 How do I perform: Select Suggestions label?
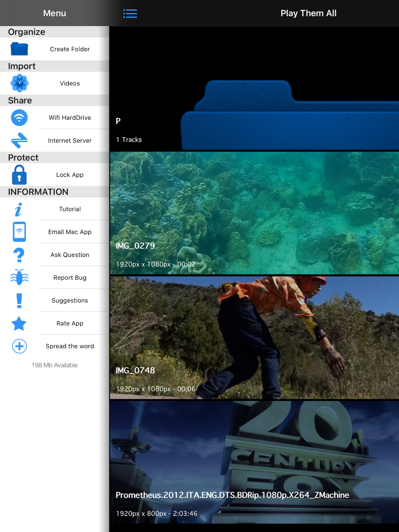click(x=70, y=301)
